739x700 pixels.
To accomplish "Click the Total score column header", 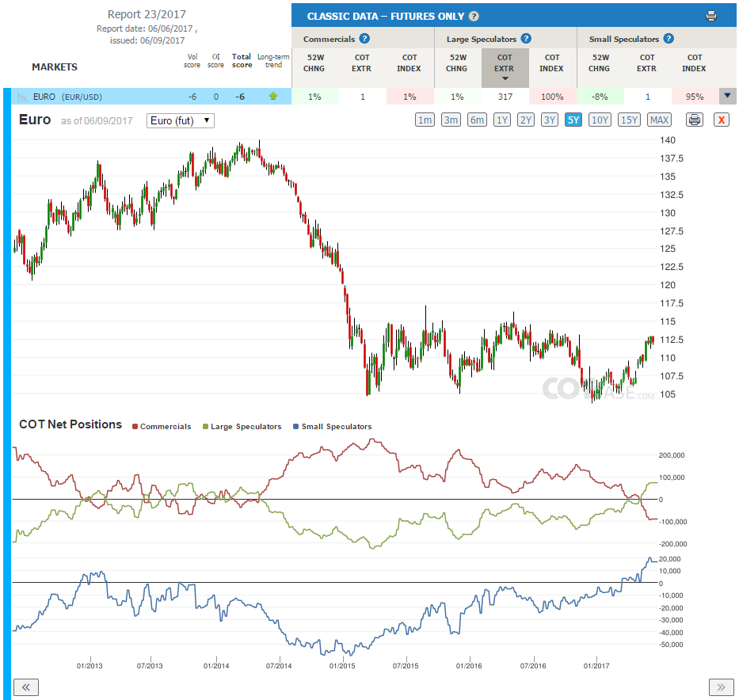I will pyautogui.click(x=242, y=61).
